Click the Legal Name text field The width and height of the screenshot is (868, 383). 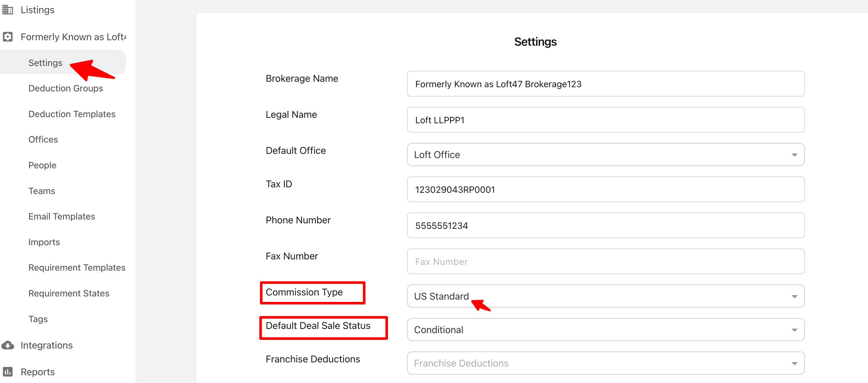coord(605,120)
